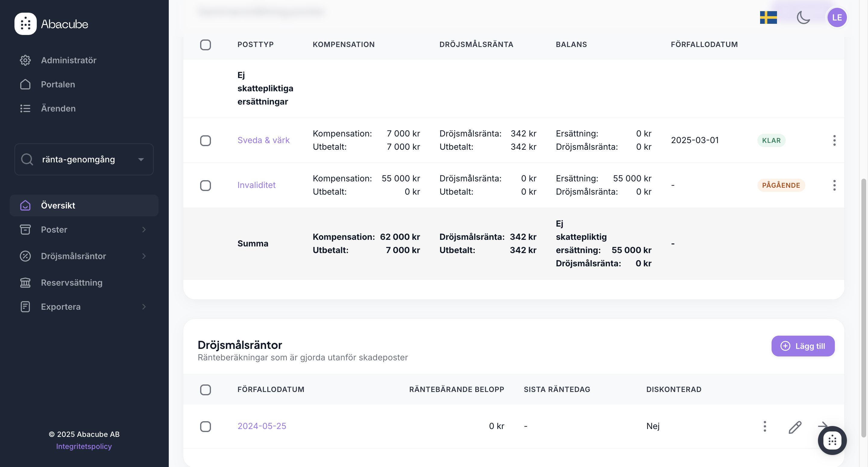
Task: Open three-dot menu for Sveda & värk row
Action: 834,140
